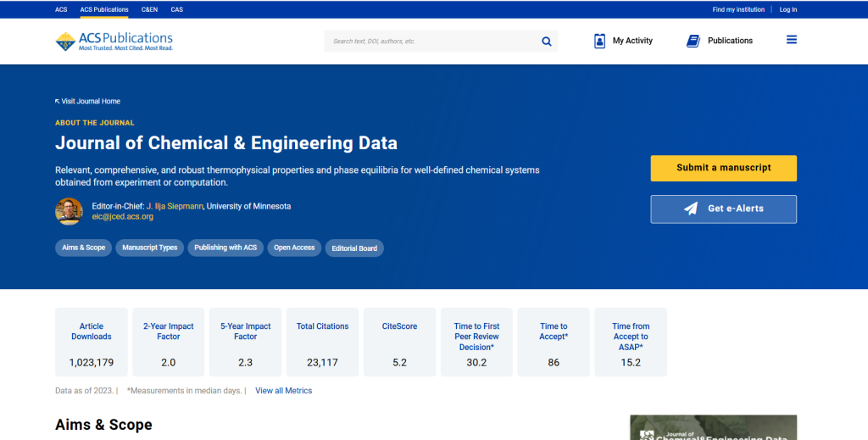The image size is (868, 440).
Task: Click the CiteScore metric card
Action: click(x=400, y=342)
